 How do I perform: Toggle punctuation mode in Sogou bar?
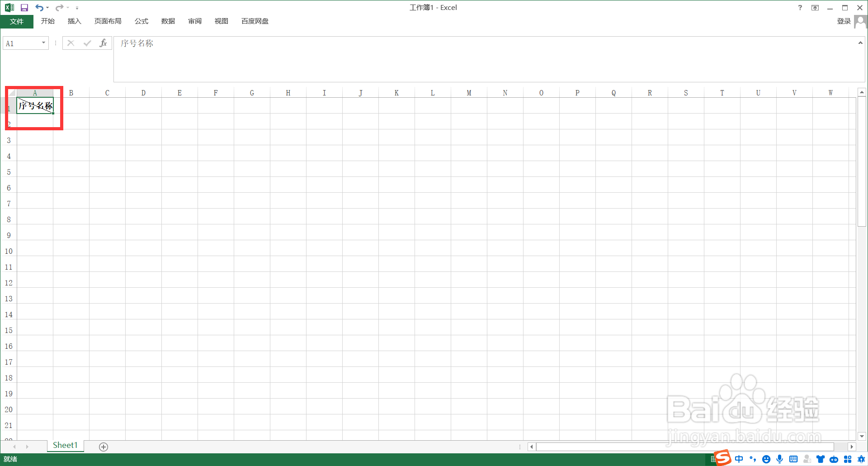pos(753,459)
